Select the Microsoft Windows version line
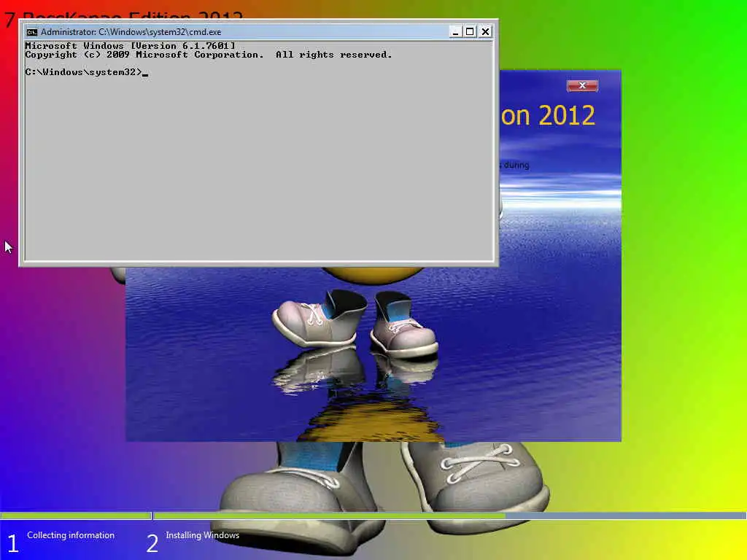Viewport: 747px width, 560px height. [x=130, y=46]
